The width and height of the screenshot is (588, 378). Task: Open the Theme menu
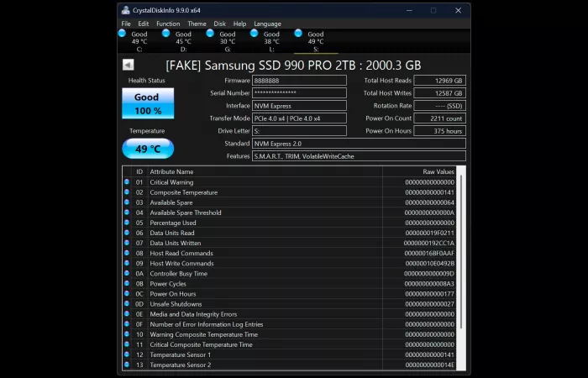click(x=197, y=24)
